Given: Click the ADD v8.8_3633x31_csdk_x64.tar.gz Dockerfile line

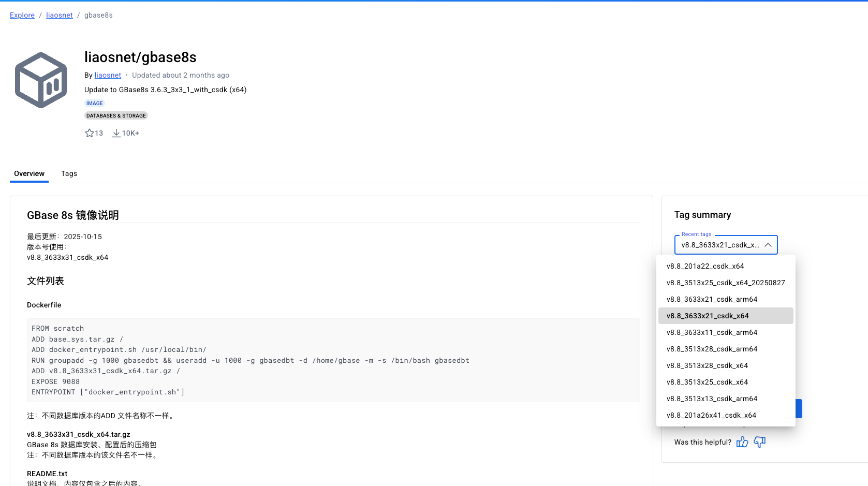Looking at the screenshot, I should click(x=106, y=371).
